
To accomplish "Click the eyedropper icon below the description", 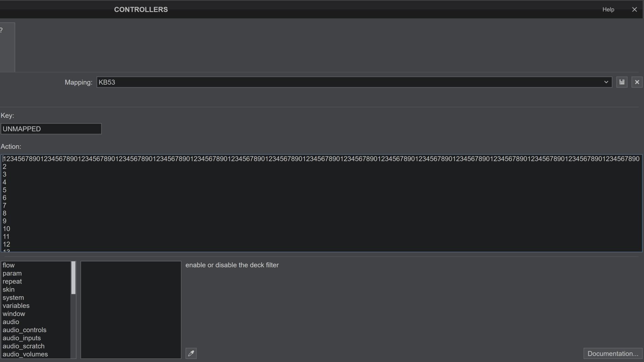I will click(x=191, y=353).
